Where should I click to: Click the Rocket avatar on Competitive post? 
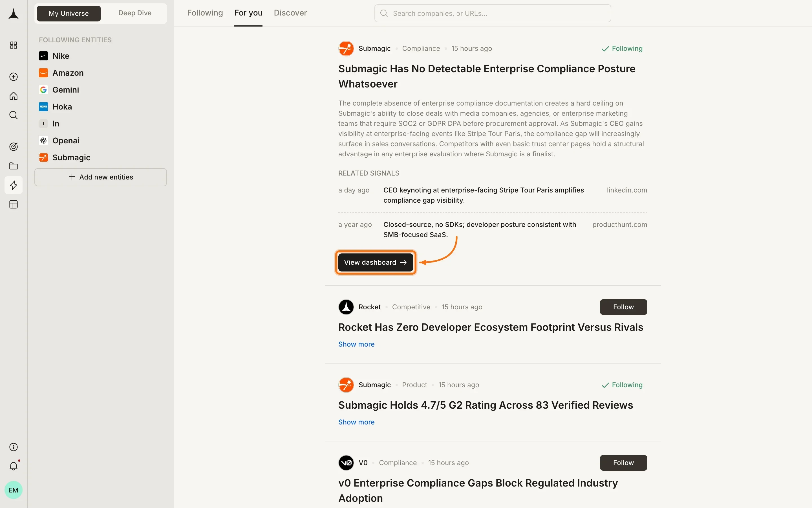click(x=346, y=307)
